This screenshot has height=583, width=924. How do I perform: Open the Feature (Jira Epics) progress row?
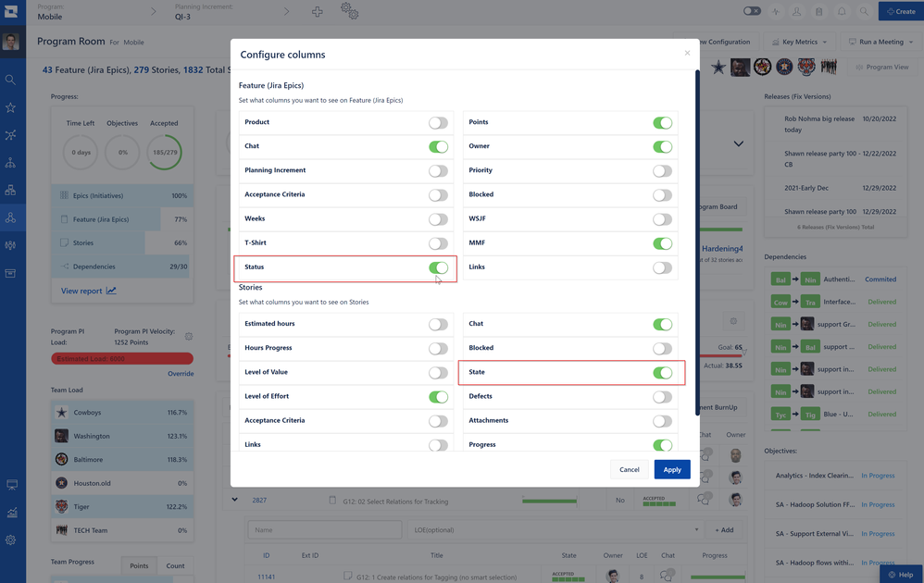click(122, 219)
